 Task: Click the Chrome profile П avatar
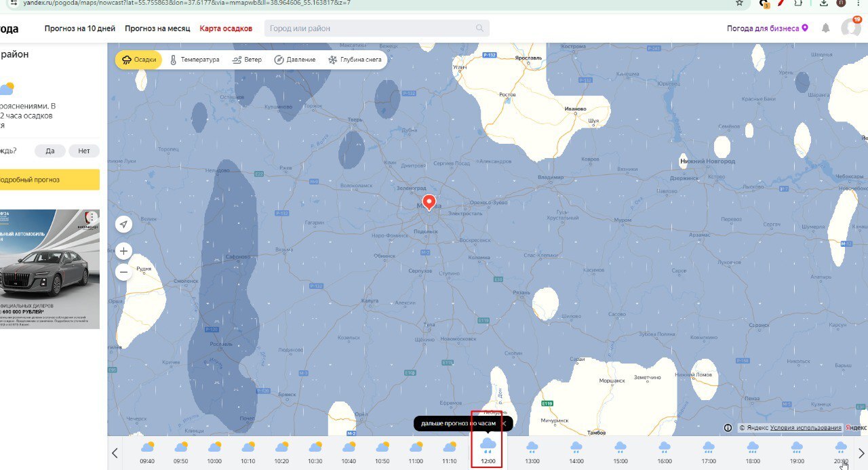pyautogui.click(x=842, y=3)
